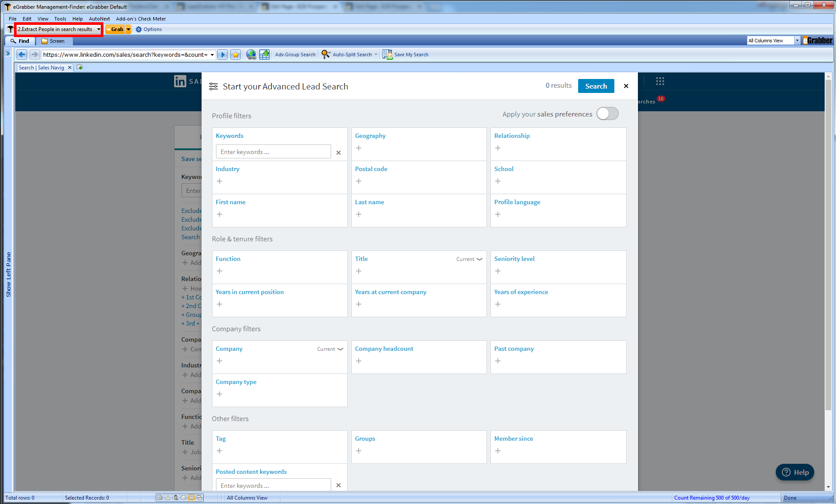836x504 pixels.
Task: Click the filter sliders icon in header
Action: click(x=213, y=86)
